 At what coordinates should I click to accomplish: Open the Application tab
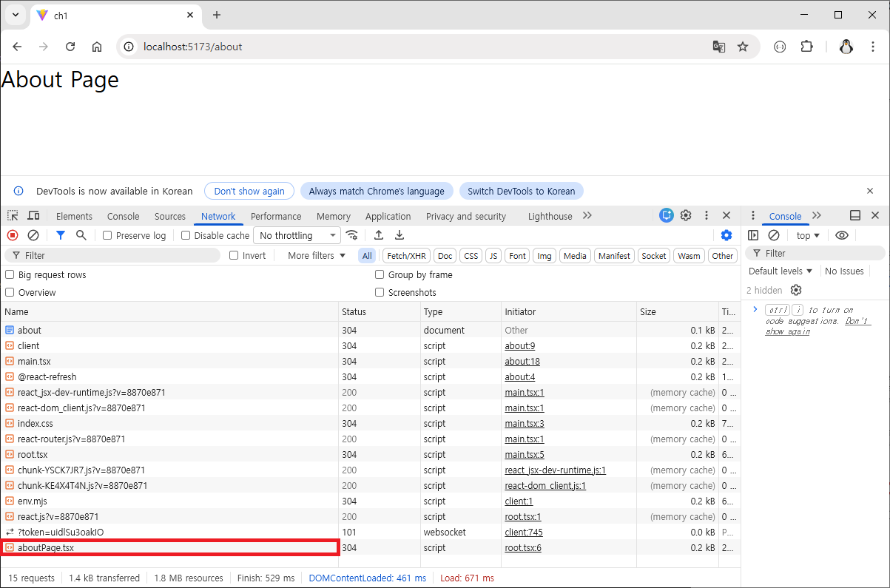(388, 216)
